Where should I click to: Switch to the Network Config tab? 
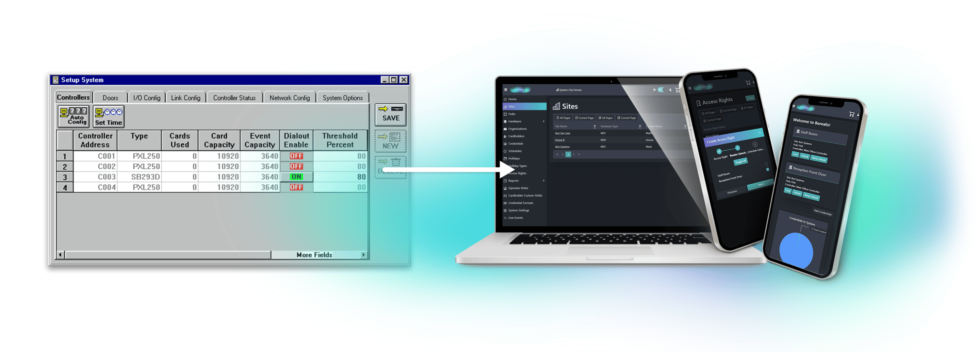(x=290, y=98)
